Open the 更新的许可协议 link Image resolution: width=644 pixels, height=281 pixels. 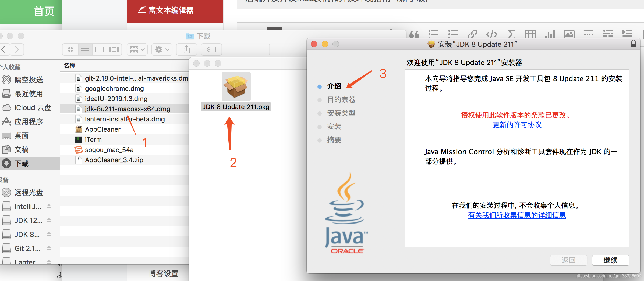[517, 125]
